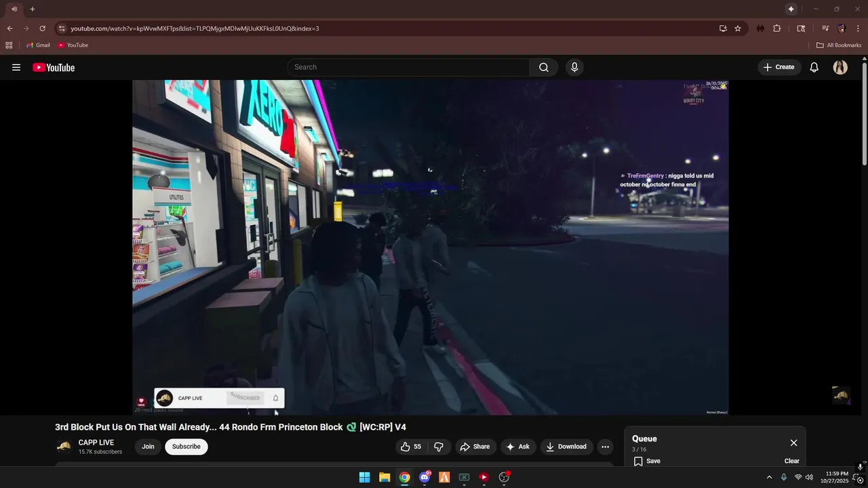Clear the queue
The width and height of the screenshot is (868, 488).
coord(792,461)
